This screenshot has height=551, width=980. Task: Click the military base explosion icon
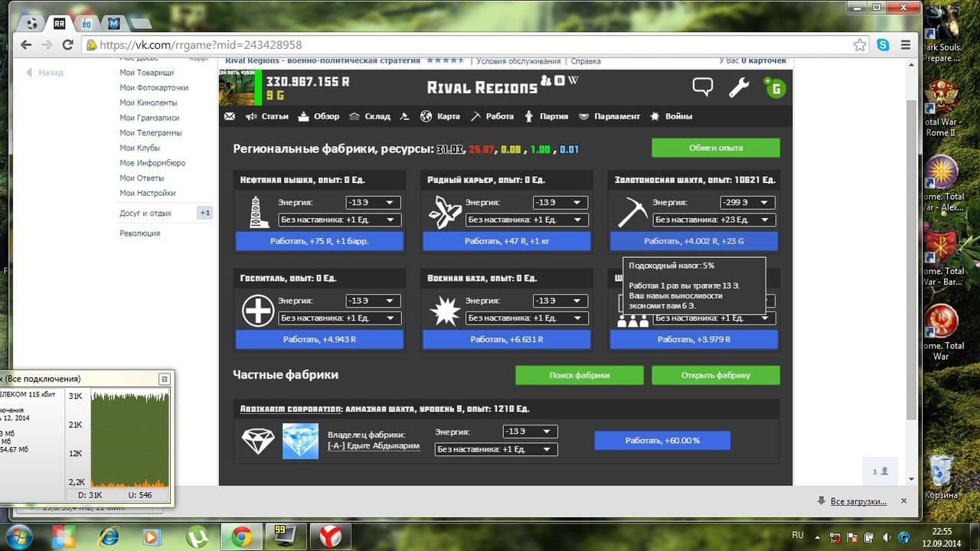point(445,310)
